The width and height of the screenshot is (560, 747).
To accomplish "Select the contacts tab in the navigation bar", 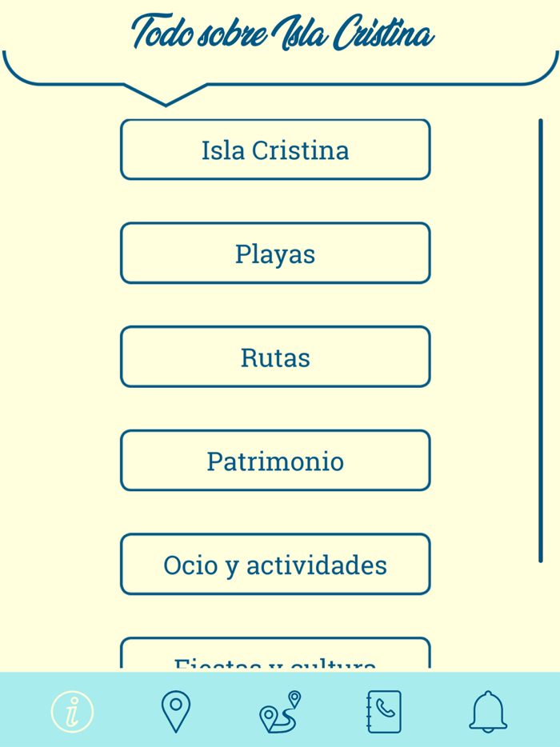I will [x=384, y=711].
